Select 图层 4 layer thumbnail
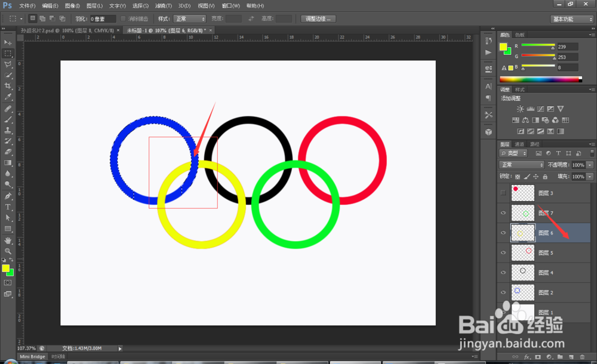The height and width of the screenshot is (364, 597). [x=523, y=273]
